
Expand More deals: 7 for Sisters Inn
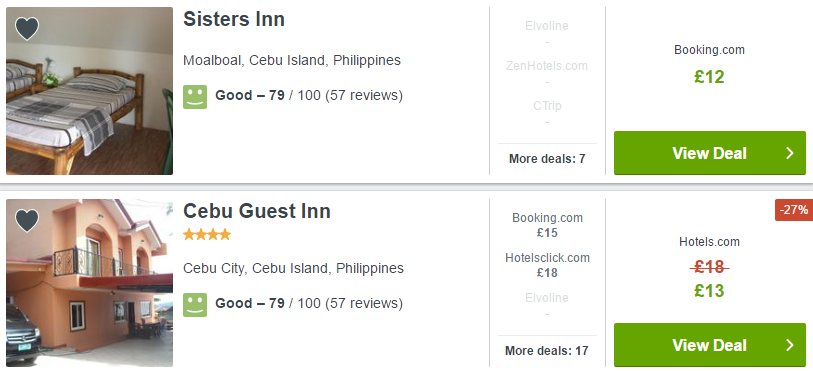coord(547,159)
